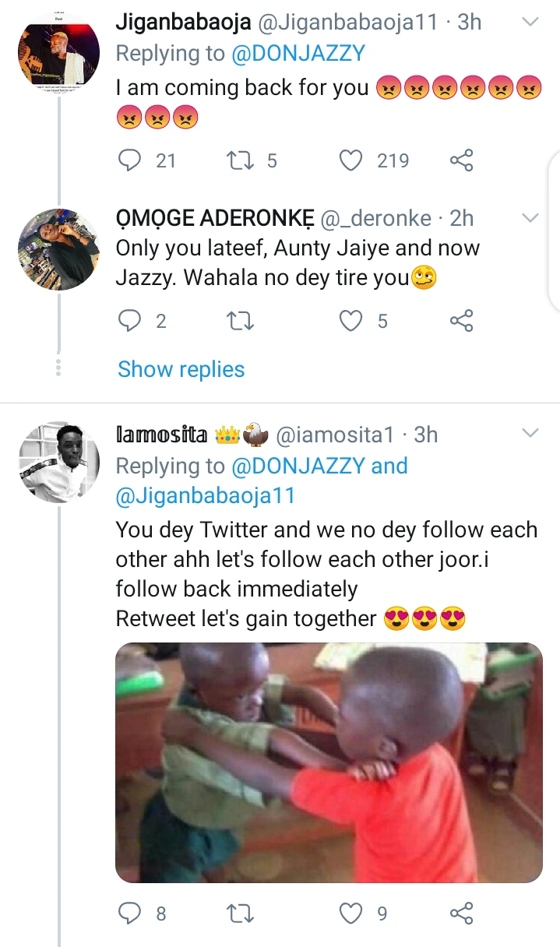Like ỌMỌGE ADERONKẸ's tweet
This screenshot has width=560, height=947.
(x=351, y=321)
